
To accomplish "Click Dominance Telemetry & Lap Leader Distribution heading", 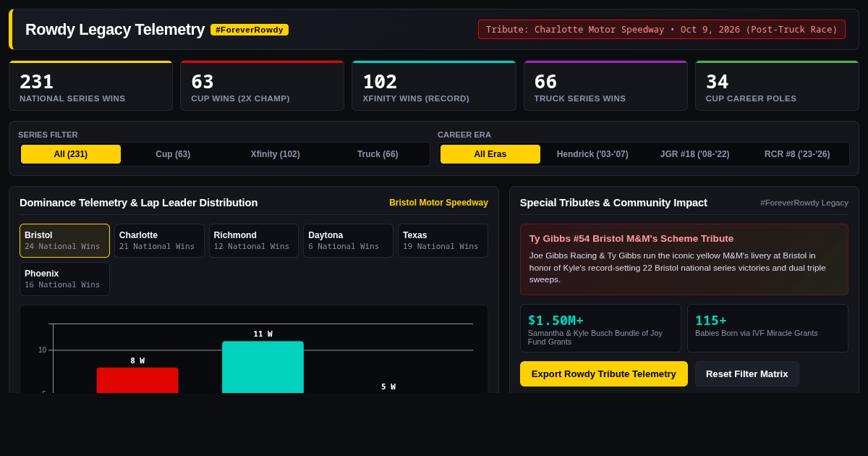I will point(138,203).
